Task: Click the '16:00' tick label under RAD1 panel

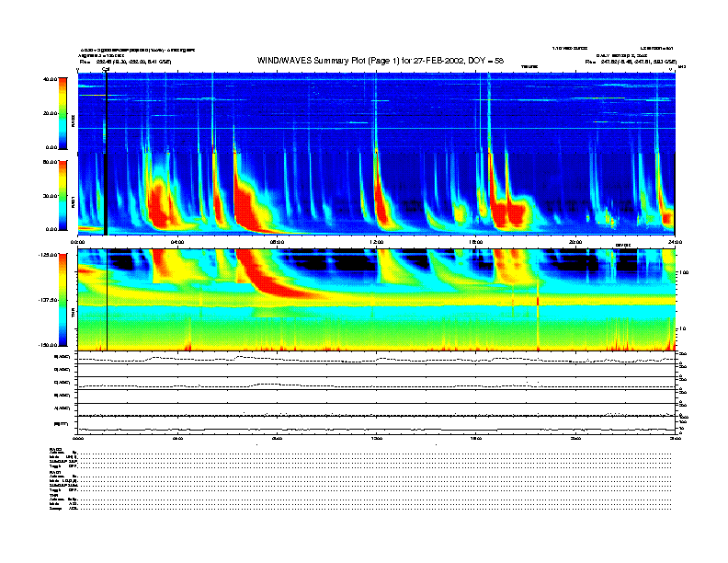Action: point(475,242)
